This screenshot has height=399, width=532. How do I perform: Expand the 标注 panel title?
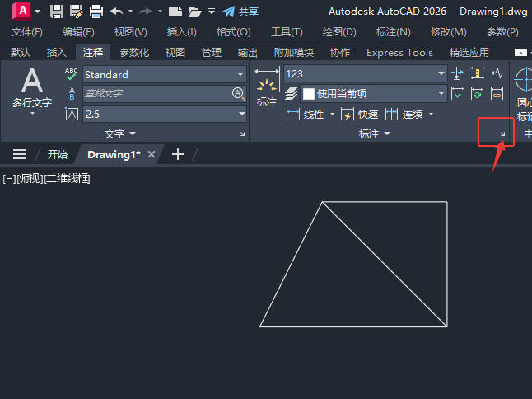[x=374, y=134]
